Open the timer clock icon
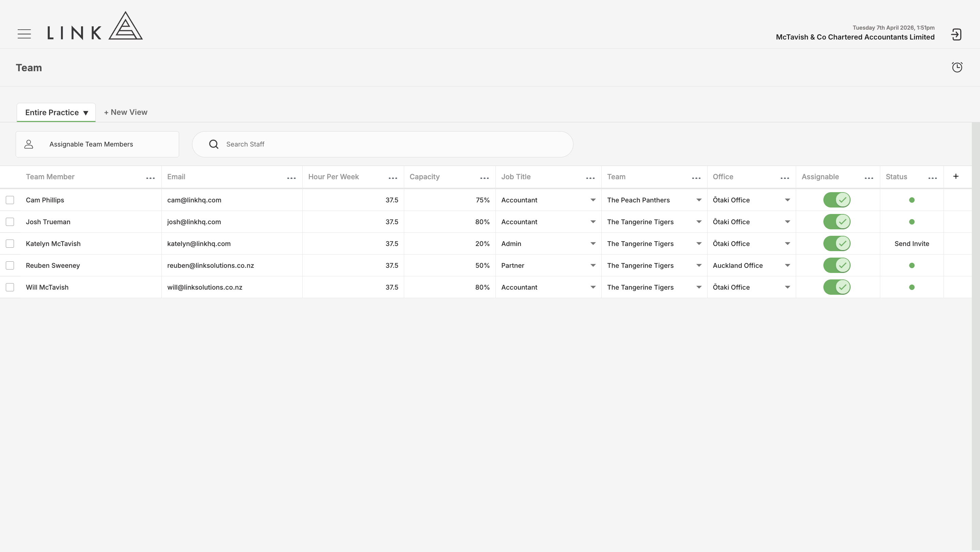Viewport: 980px width, 552px height. click(957, 67)
